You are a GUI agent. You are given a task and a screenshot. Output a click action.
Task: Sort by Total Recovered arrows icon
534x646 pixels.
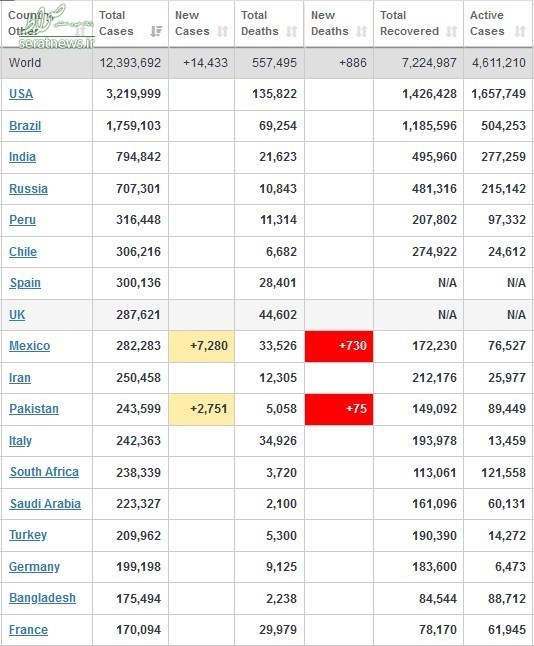coord(452,31)
